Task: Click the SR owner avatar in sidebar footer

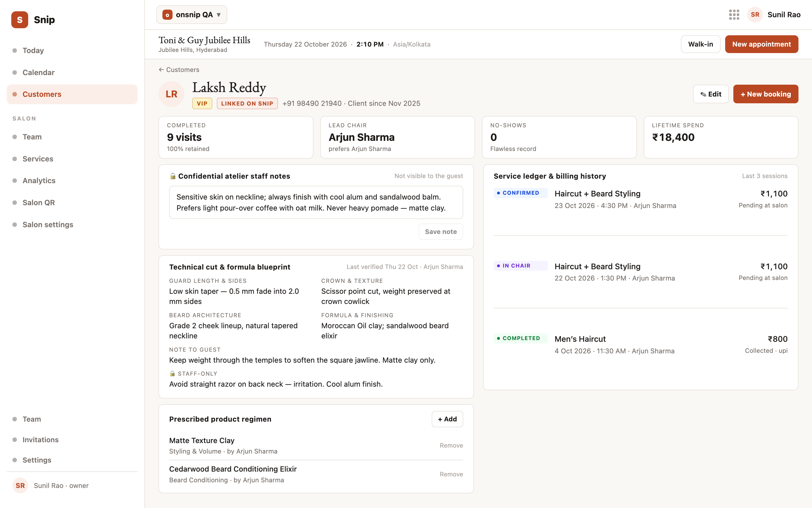Action: (x=20, y=485)
